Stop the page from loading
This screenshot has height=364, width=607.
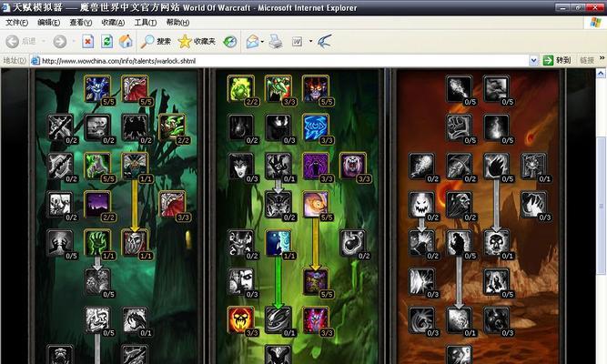click(87, 41)
